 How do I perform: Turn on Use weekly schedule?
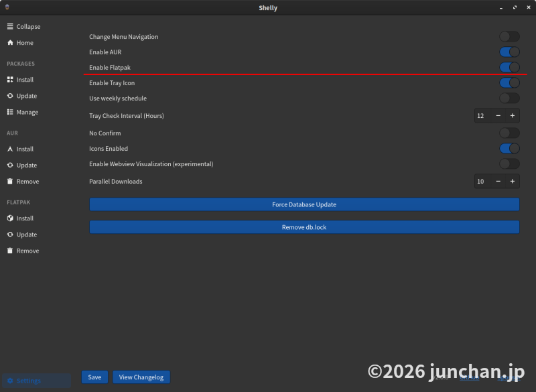click(x=509, y=99)
